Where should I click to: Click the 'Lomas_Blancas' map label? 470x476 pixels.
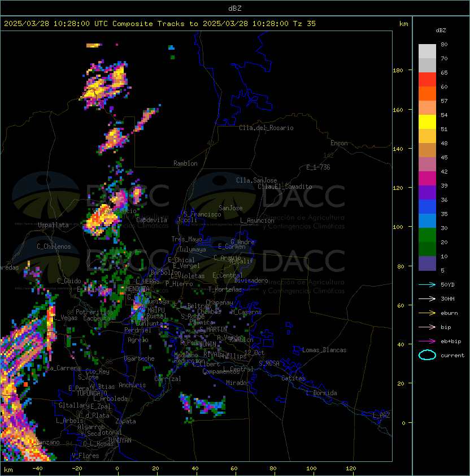[324, 350]
